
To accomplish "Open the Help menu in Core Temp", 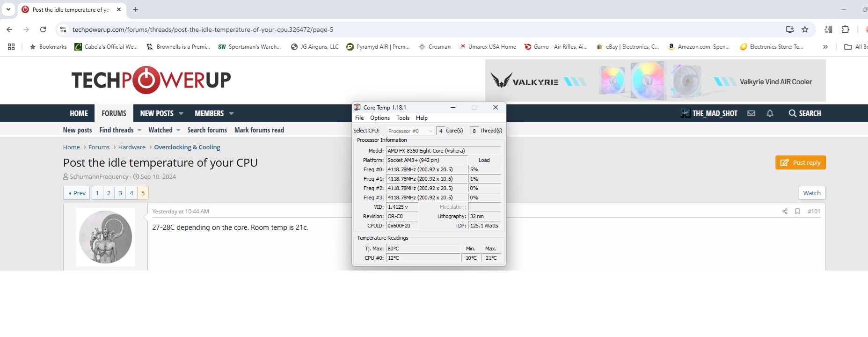I will (x=422, y=118).
